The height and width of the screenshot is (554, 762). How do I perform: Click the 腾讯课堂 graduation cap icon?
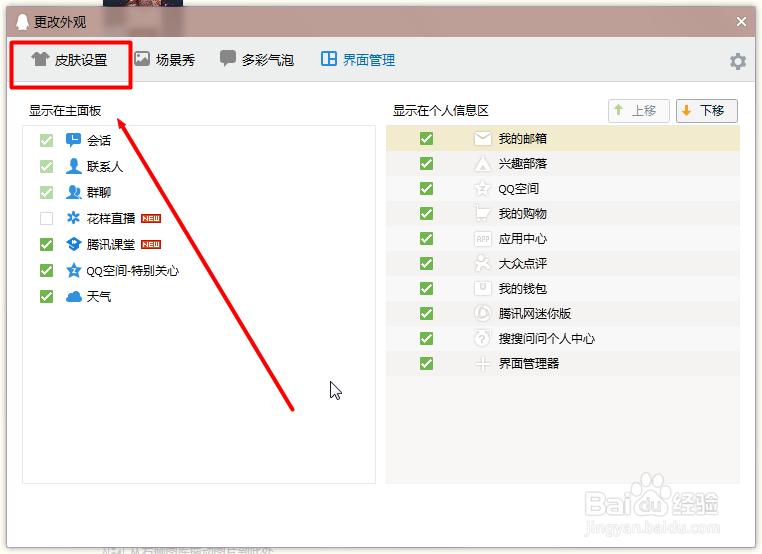73,244
